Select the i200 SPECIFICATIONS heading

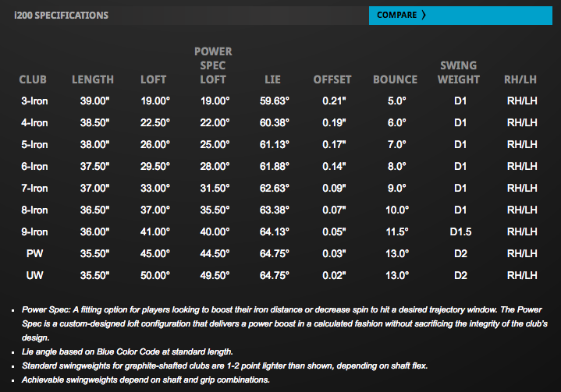(x=61, y=16)
